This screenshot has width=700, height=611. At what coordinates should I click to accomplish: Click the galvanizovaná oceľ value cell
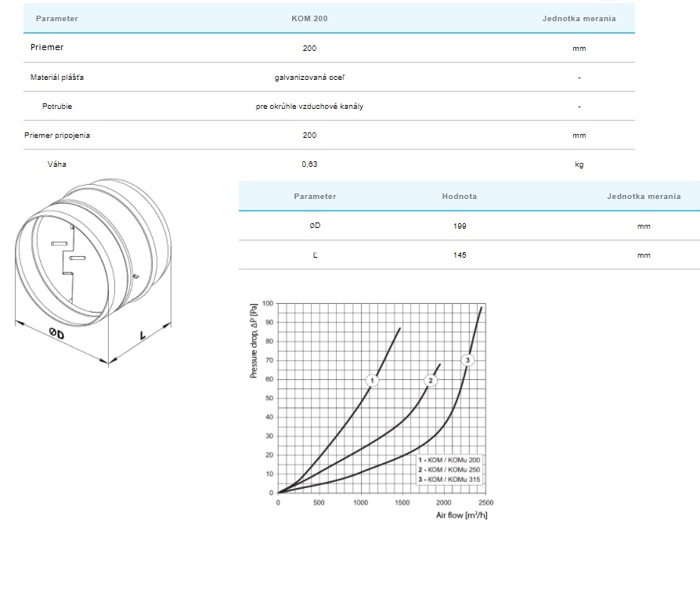tap(309, 78)
